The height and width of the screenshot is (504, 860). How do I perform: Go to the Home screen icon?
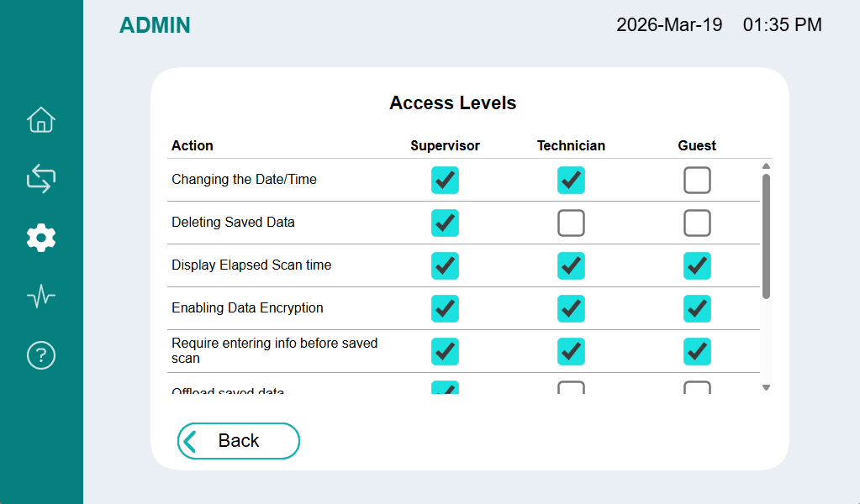(41, 120)
